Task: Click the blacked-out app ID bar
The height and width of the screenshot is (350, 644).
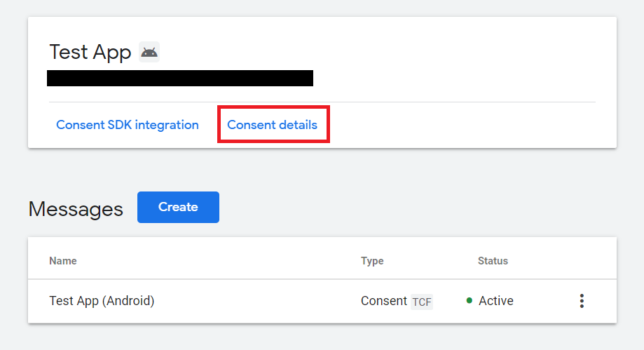Action: pos(180,78)
